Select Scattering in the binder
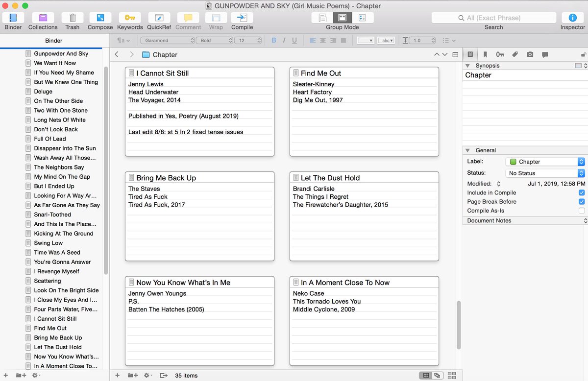 [48, 281]
